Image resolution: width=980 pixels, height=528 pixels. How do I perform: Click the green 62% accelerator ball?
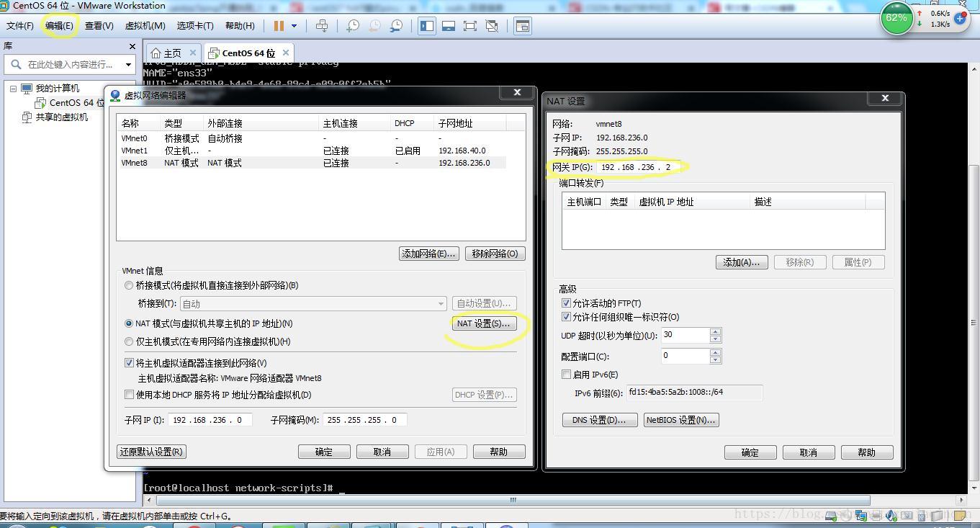pos(896,18)
